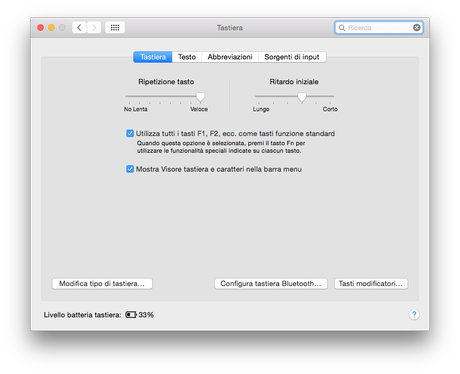Image resolution: width=460 pixels, height=374 pixels.
Task: Click Configura tastiera Bluetooth button
Action: (271, 284)
